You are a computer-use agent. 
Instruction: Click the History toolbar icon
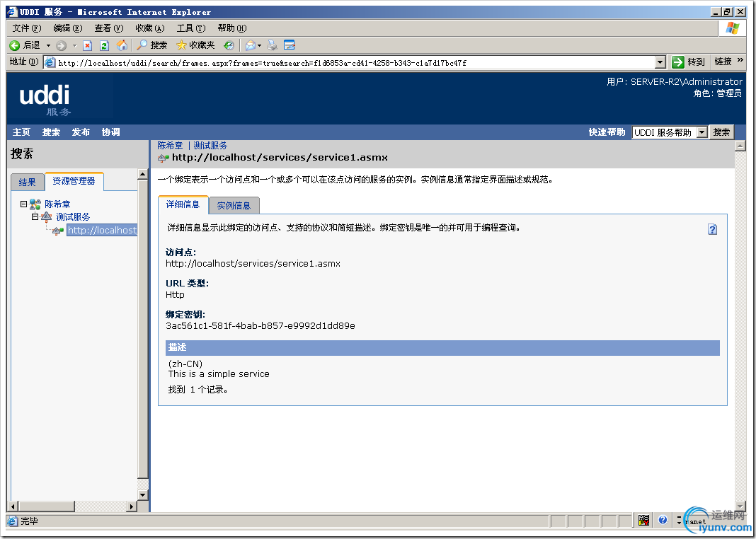[229, 45]
